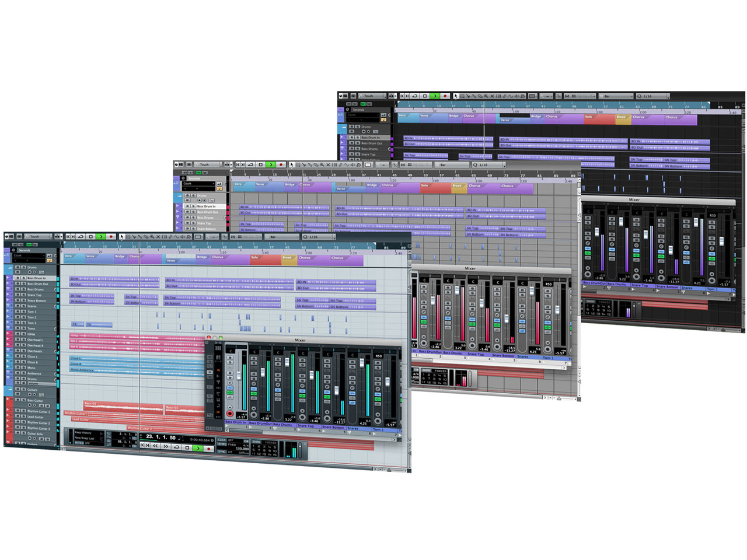
Task: Mute the Snare Top track
Action: (x=18, y=295)
